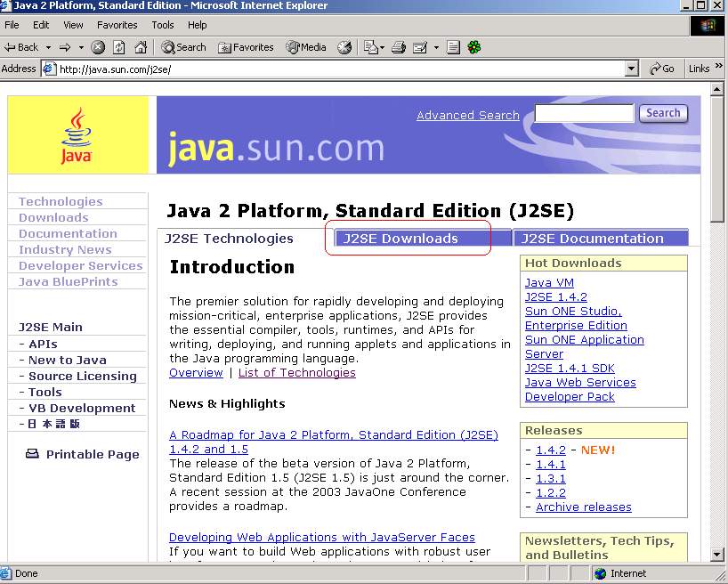Click the Edit page toolbar icon
This screenshot has width=728, height=584.
point(420,47)
